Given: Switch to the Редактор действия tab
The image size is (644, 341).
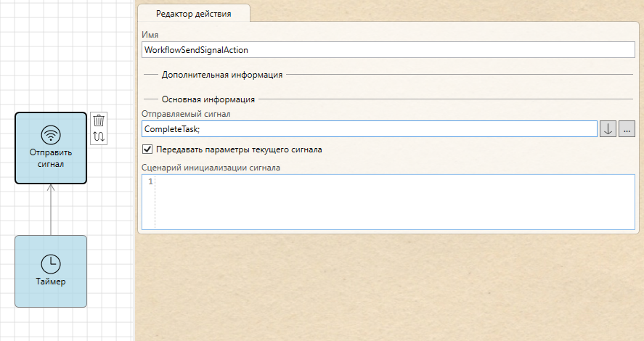Looking at the screenshot, I should coord(193,14).
